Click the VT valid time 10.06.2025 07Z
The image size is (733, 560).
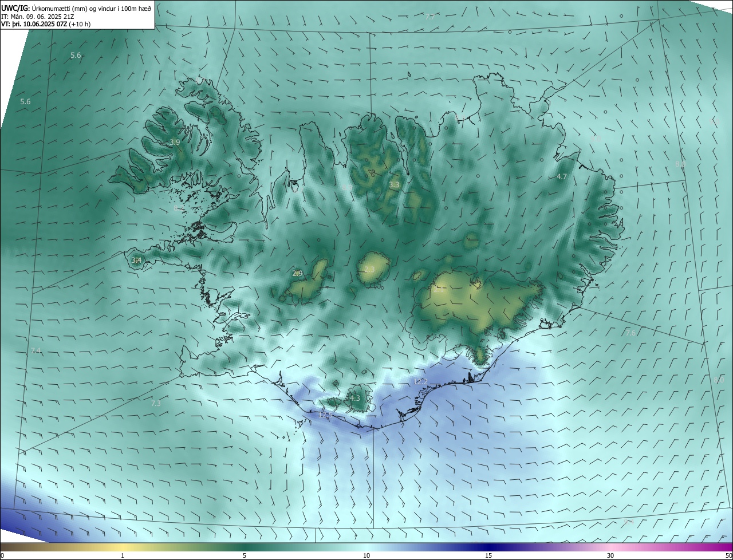tap(46, 24)
